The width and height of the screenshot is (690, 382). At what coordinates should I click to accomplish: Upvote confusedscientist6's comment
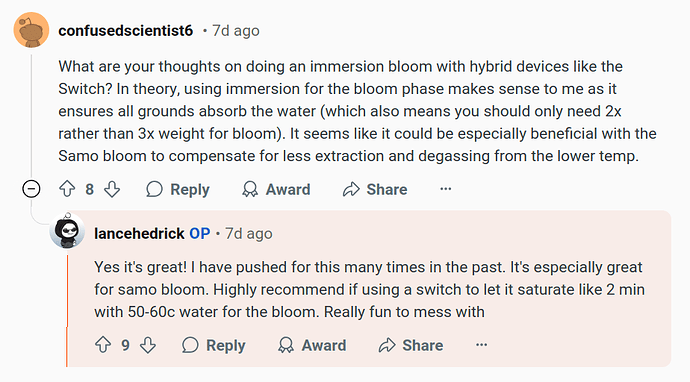point(67,189)
